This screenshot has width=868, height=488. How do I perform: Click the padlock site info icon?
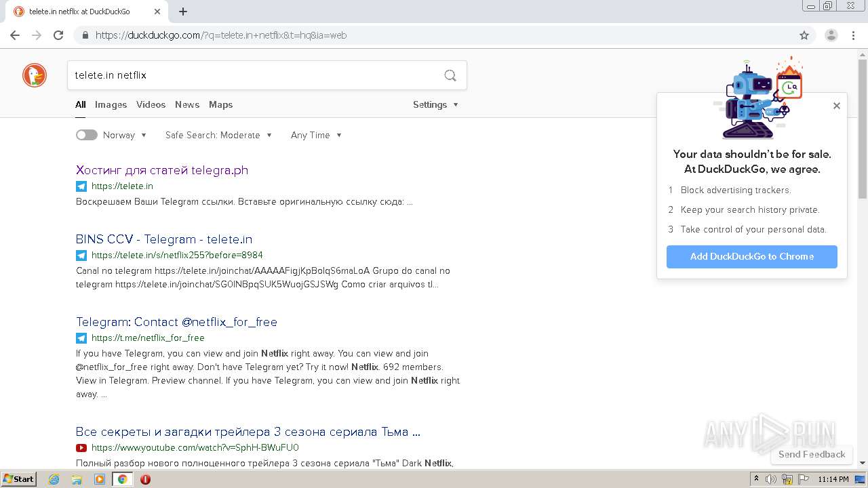(85, 35)
